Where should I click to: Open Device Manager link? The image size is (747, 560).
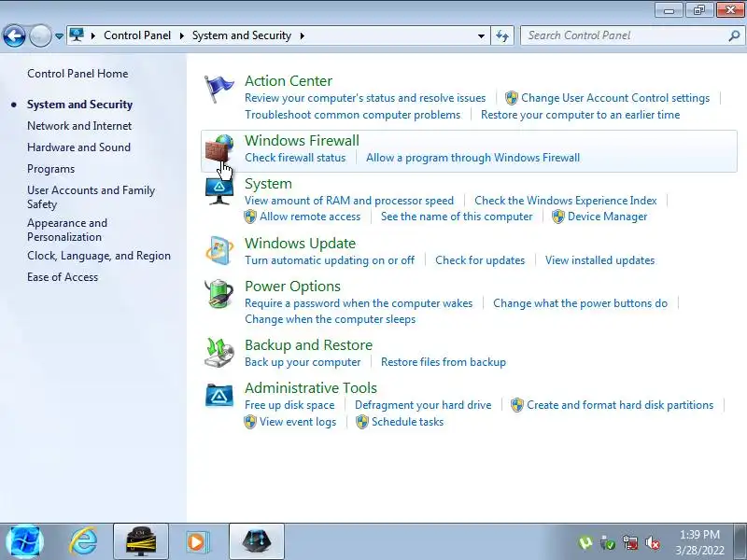tap(608, 217)
